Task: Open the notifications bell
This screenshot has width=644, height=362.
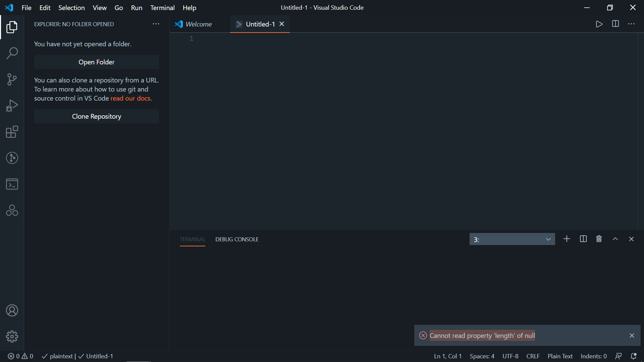Action: point(633,356)
